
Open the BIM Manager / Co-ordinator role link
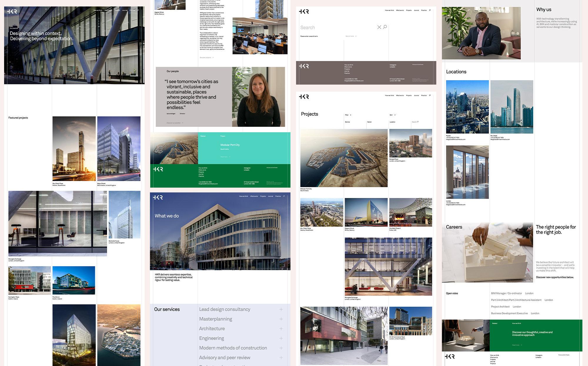506,293
